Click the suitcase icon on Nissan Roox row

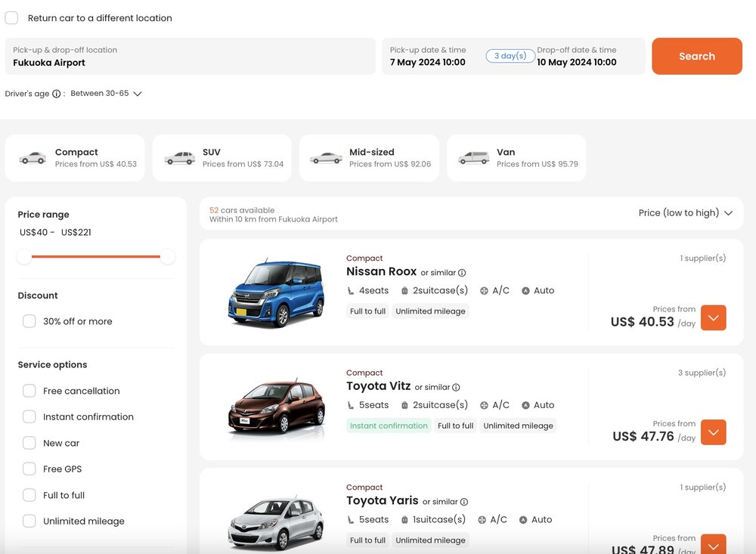pos(404,291)
